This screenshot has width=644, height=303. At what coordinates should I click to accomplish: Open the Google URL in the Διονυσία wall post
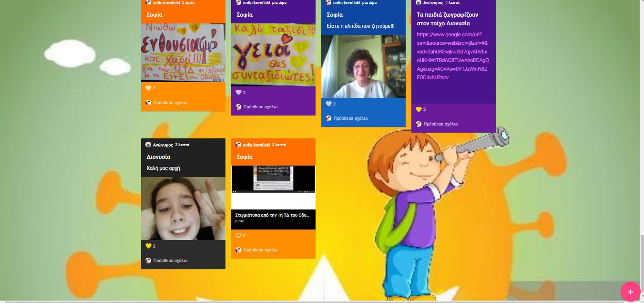point(452,56)
